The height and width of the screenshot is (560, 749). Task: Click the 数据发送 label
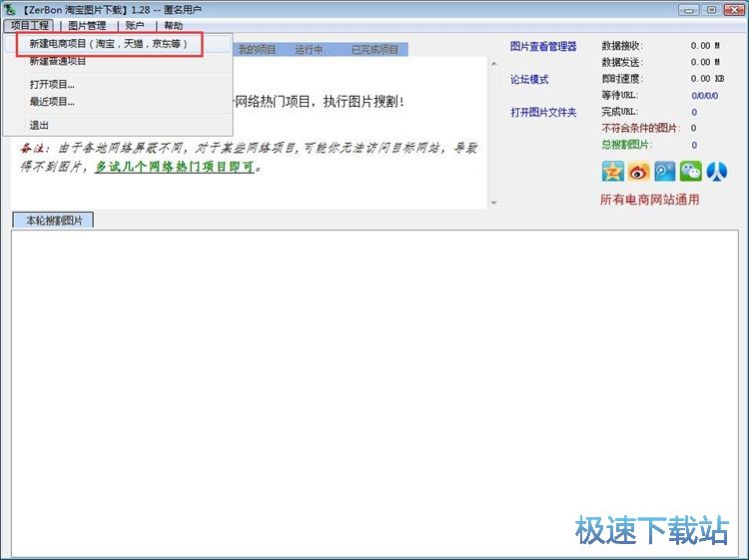click(x=622, y=62)
